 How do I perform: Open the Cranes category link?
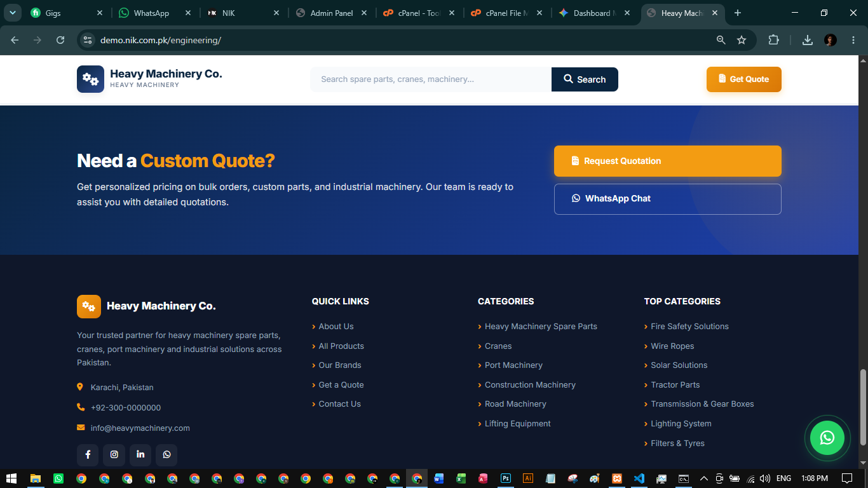coord(498,346)
